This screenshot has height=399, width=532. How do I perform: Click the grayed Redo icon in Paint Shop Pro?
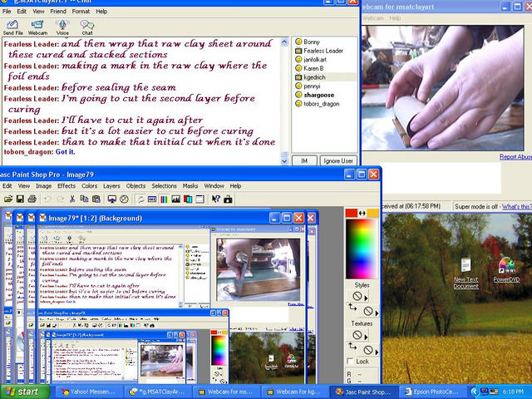pyautogui.click(x=60, y=199)
